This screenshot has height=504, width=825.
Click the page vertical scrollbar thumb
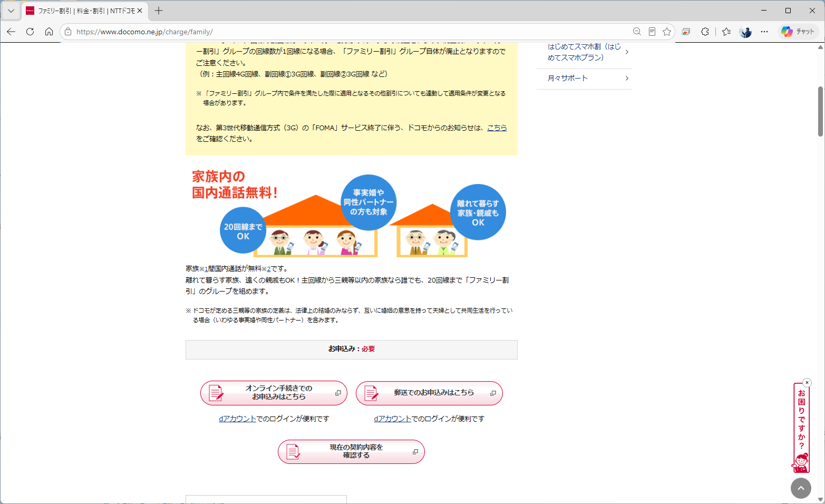pyautogui.click(x=820, y=111)
